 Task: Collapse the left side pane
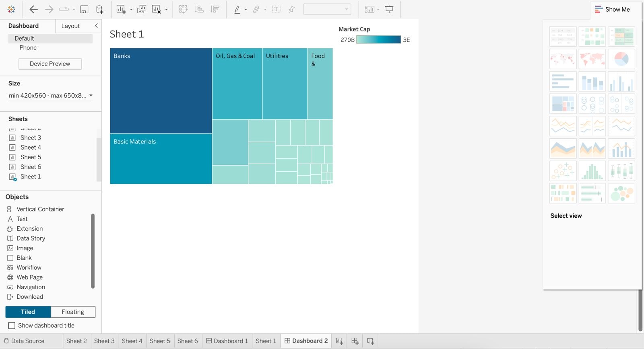[96, 26]
